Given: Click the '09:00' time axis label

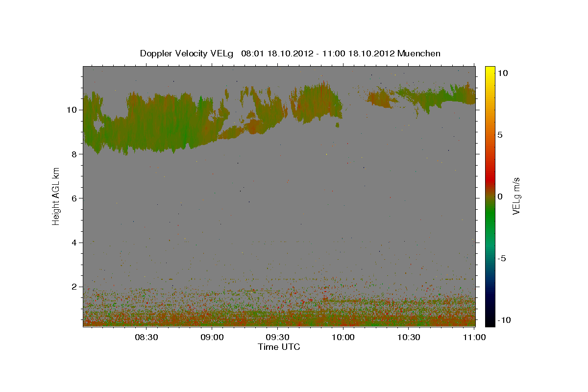Looking at the screenshot, I should 212,337.
